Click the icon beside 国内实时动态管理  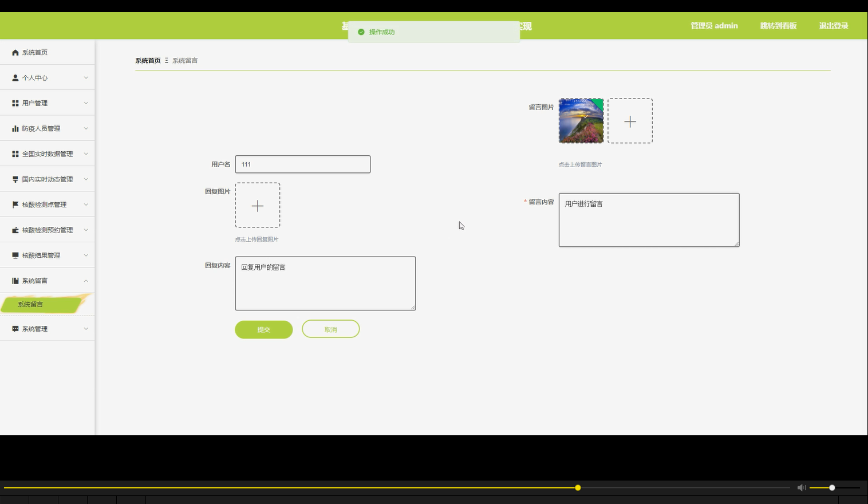(15, 179)
